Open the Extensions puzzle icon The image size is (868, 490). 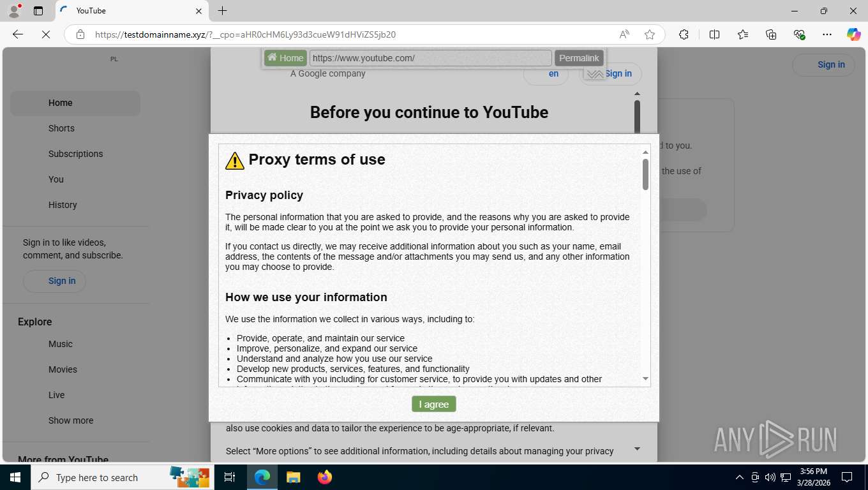tap(684, 34)
